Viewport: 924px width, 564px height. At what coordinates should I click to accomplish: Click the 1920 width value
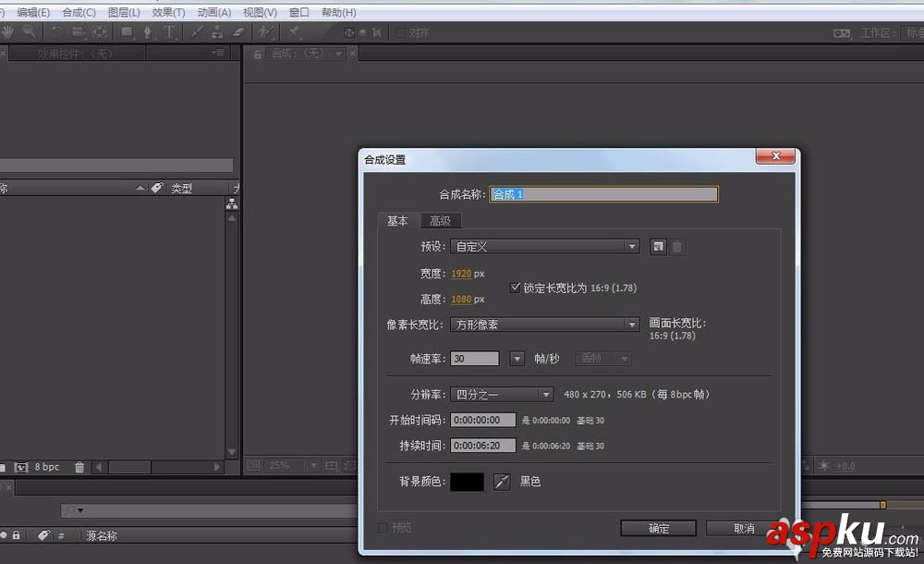point(461,274)
